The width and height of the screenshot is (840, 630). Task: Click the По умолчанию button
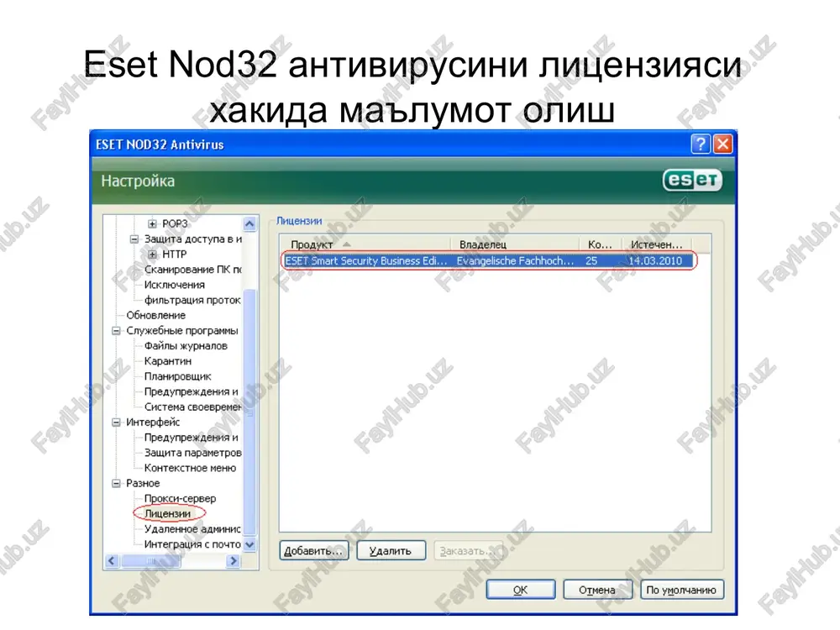click(682, 590)
